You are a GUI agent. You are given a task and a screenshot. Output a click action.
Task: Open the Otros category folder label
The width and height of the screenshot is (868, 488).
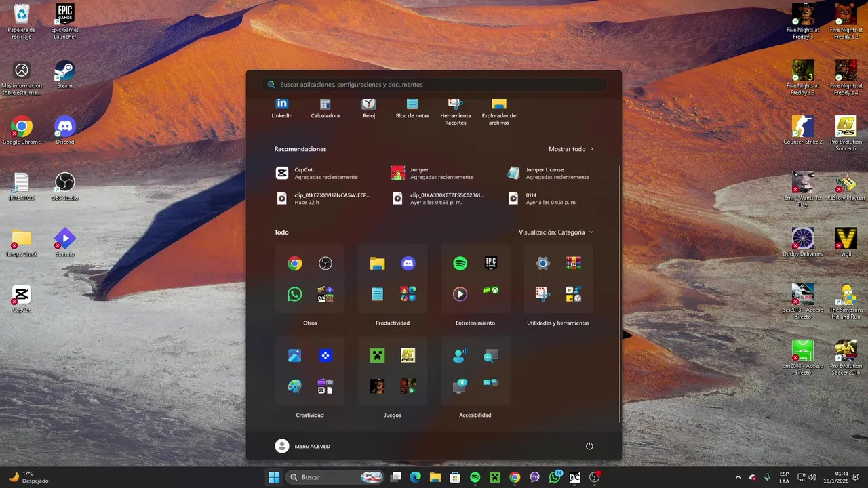[x=310, y=323]
